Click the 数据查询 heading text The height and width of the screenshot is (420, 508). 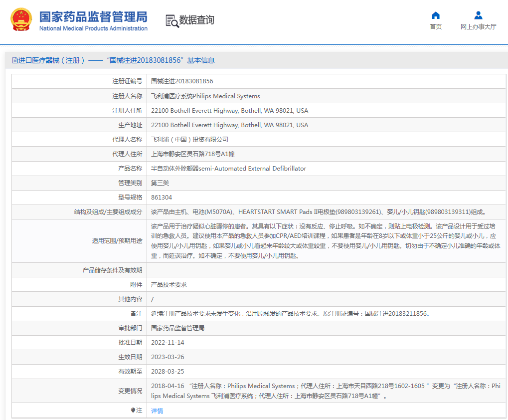197,20
